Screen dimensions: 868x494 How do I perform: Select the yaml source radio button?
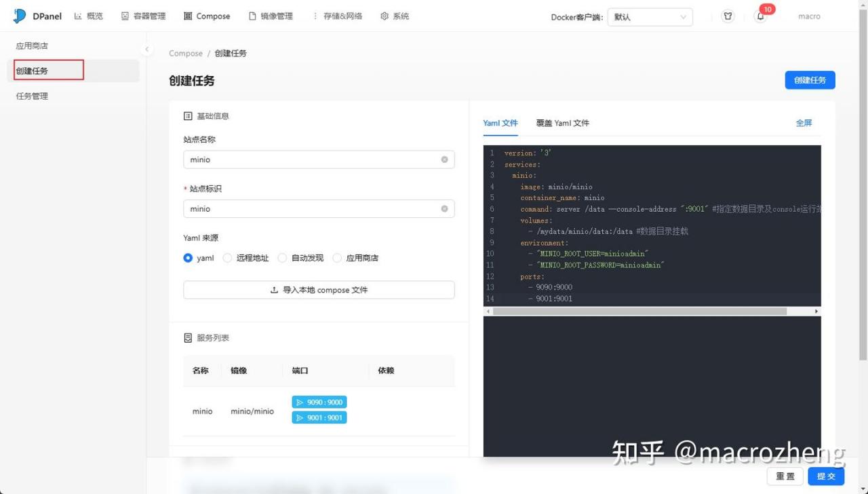click(x=188, y=258)
